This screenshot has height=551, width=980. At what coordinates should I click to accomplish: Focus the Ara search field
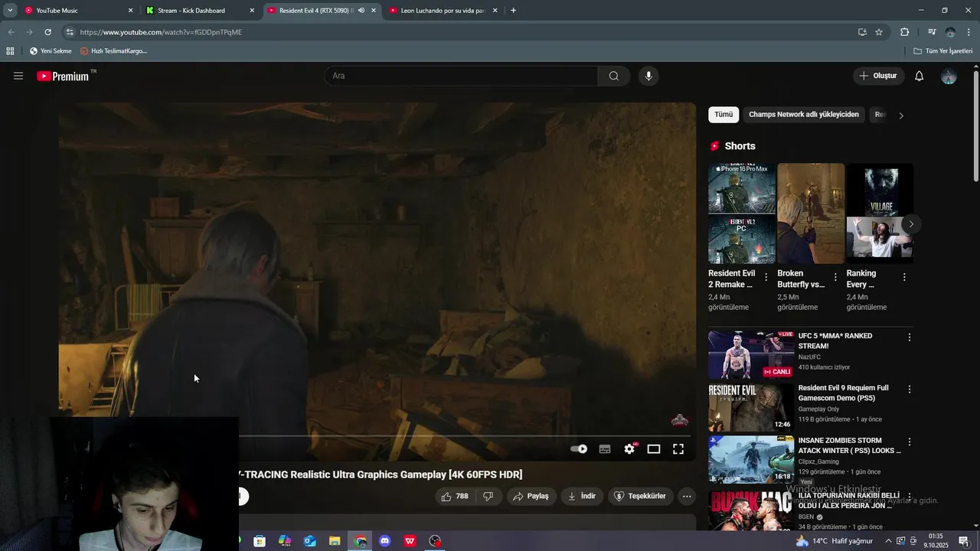click(x=462, y=76)
